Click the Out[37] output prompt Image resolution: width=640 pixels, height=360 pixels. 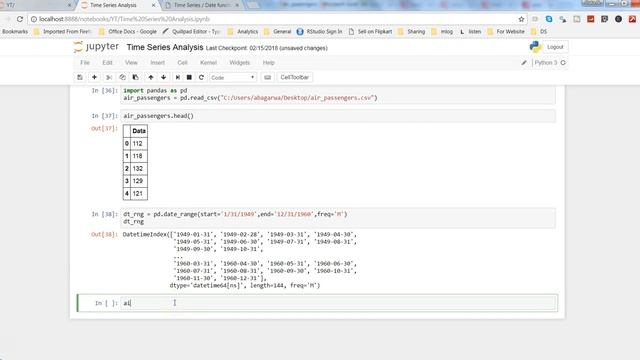(x=104, y=129)
